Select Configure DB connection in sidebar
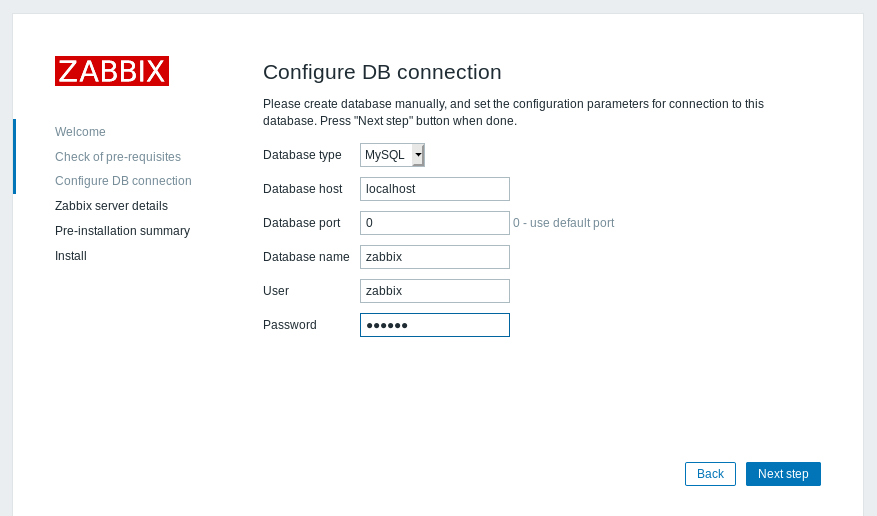This screenshot has height=516, width=877. [123, 181]
